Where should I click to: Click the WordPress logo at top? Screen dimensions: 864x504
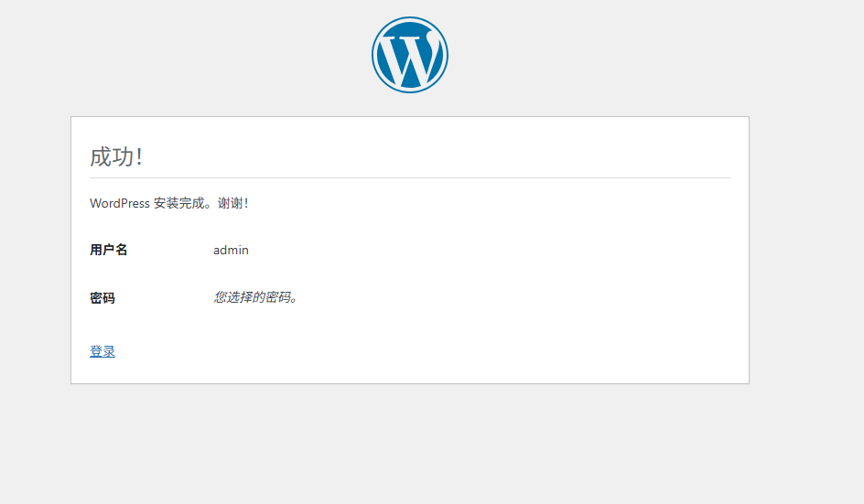pyautogui.click(x=409, y=55)
